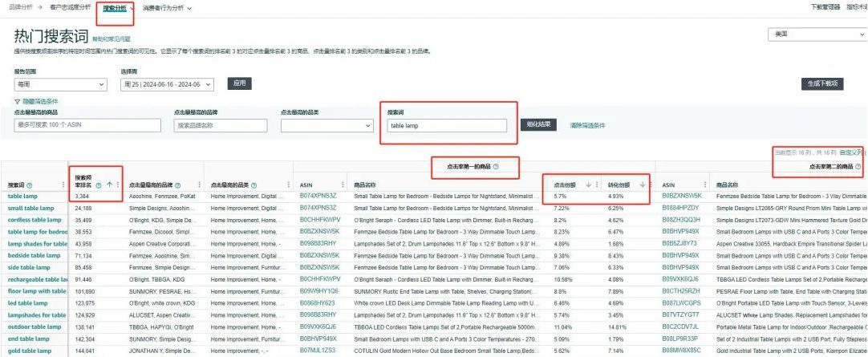Image resolution: width=868 pixels, height=357 pixels.
Task: Select click share cell 11.04%
Action: pyautogui.click(x=562, y=327)
